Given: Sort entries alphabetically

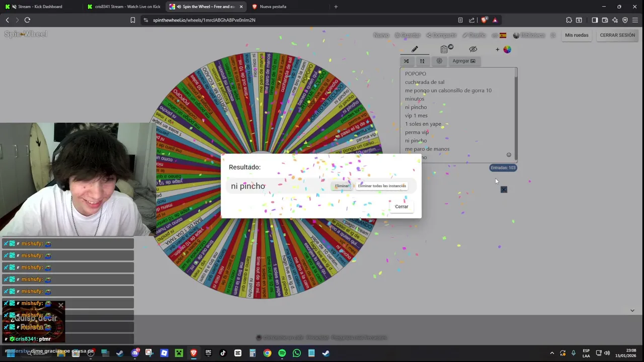Looking at the screenshot, I should tap(422, 61).
